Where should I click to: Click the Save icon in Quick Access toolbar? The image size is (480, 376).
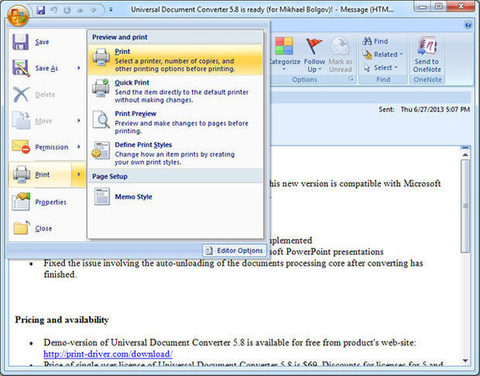click(41, 10)
